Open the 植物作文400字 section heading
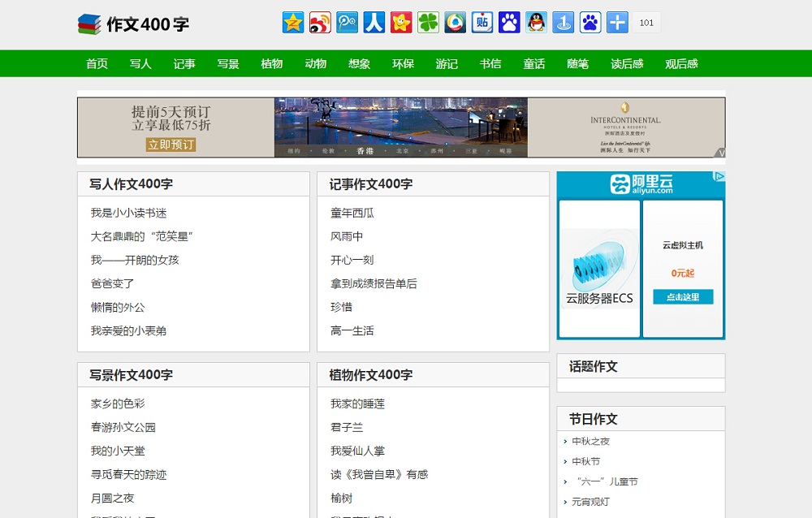The image size is (812, 518). click(x=371, y=375)
